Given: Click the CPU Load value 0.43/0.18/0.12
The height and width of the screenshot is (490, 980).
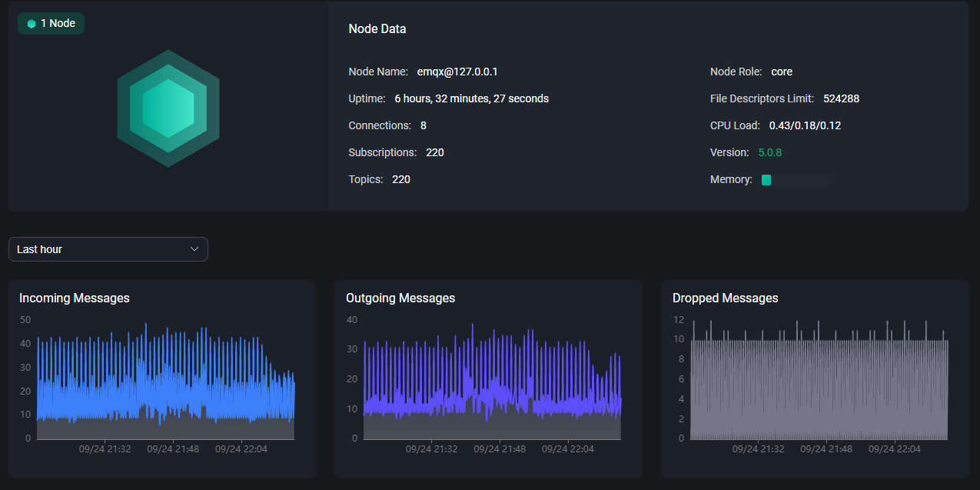Looking at the screenshot, I should [x=805, y=125].
